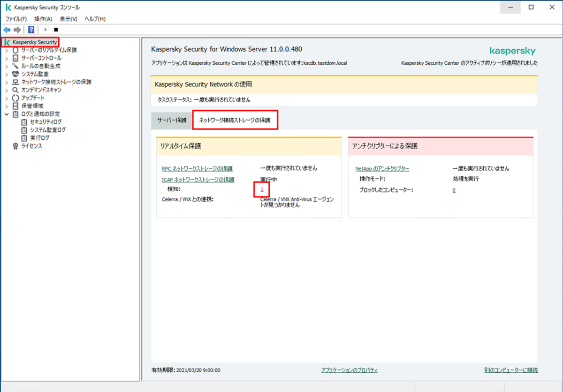The width and height of the screenshot is (563, 392).
Task: Select セキュリティログ in the tree
Action: 46,122
